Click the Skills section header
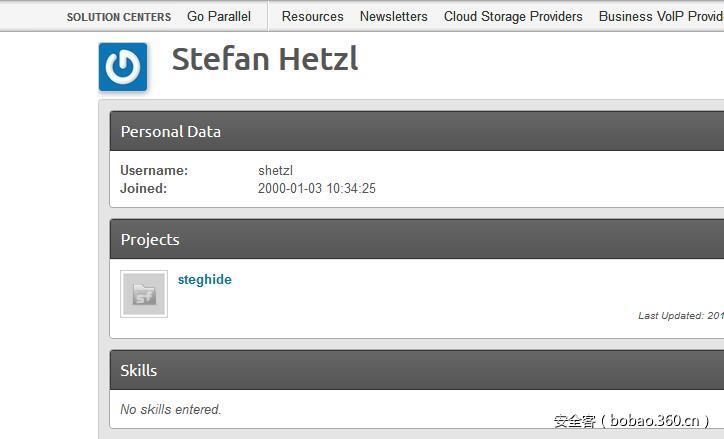The image size is (724, 439). click(139, 370)
